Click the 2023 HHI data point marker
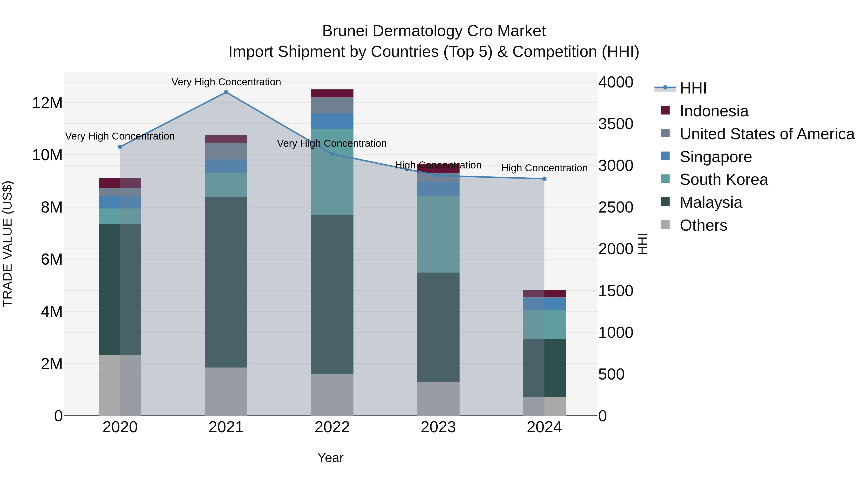The height and width of the screenshot is (488, 868). coord(438,176)
